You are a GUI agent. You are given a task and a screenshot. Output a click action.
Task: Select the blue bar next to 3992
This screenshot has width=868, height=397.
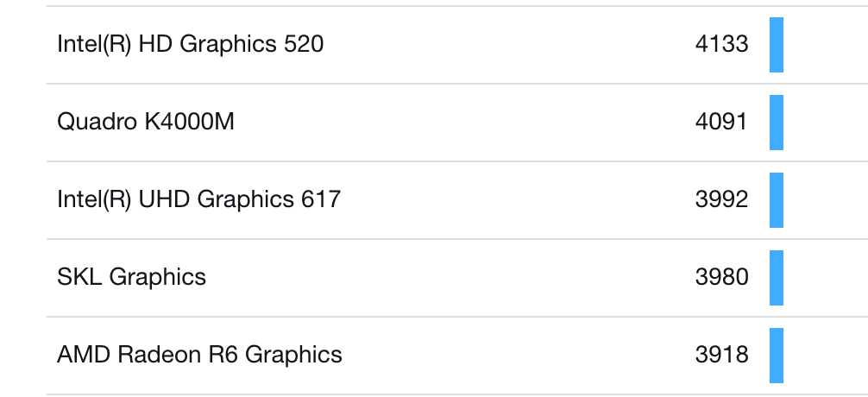[x=777, y=200]
